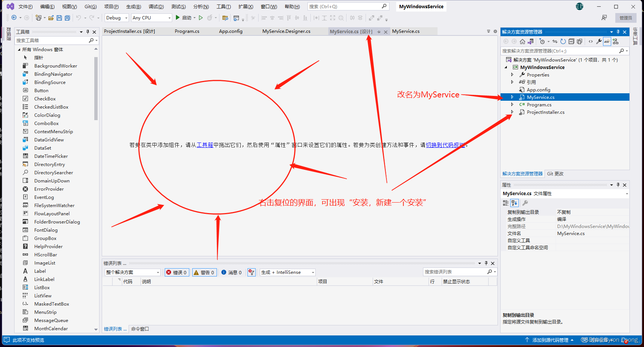The width and height of the screenshot is (644, 347).
Task: Open the 文件(F) menu
Action: pos(25,7)
